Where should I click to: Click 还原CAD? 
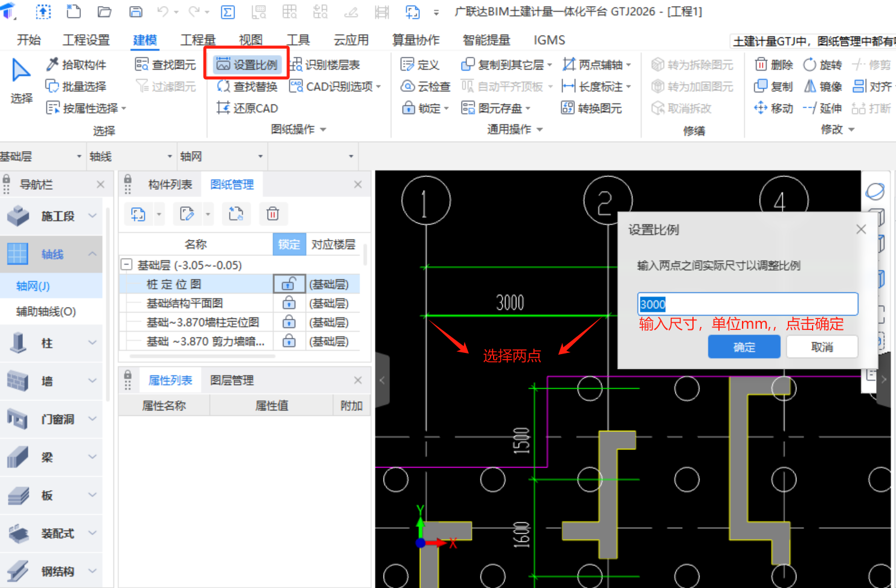click(x=247, y=108)
